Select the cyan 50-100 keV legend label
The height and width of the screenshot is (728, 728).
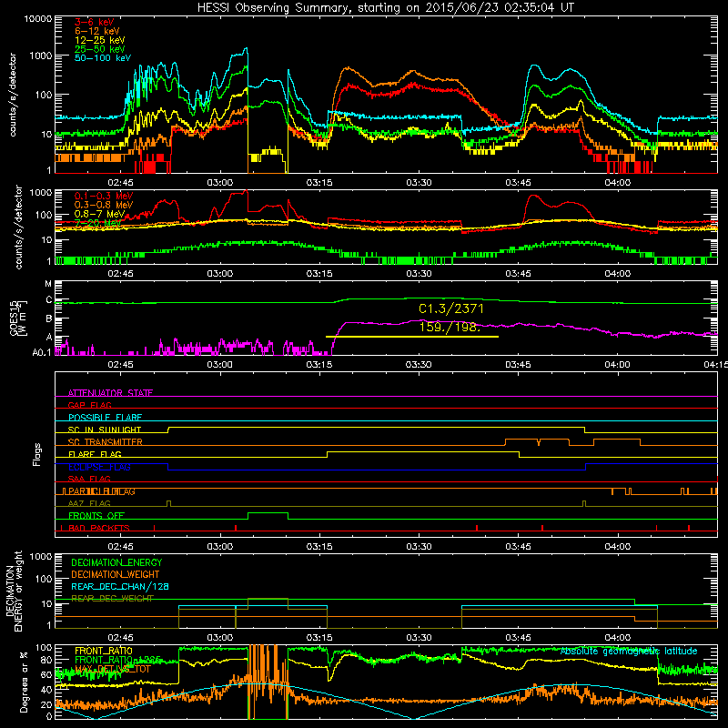[x=103, y=58]
